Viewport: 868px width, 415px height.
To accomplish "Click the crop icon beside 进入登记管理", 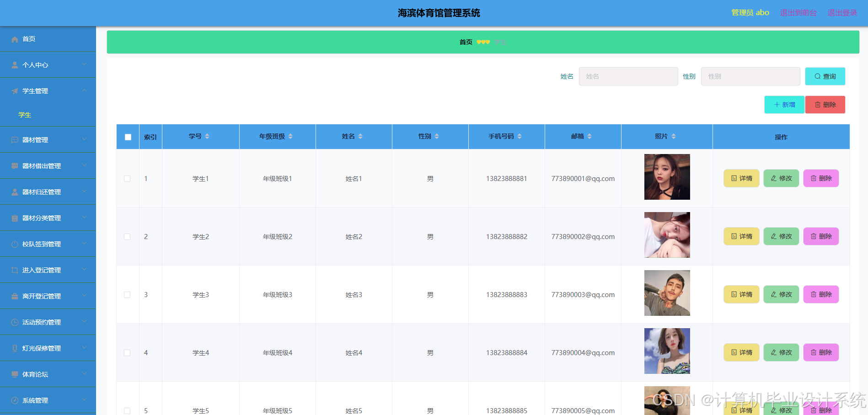I will click(x=15, y=271).
